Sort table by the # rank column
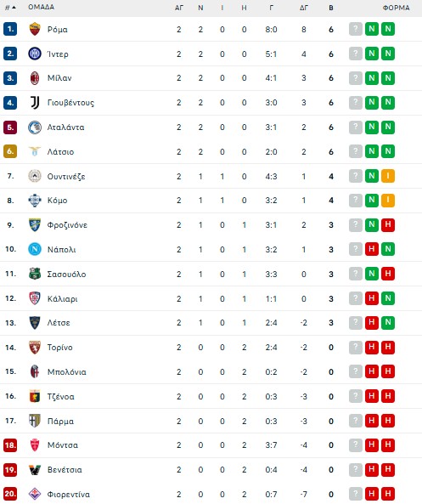This screenshot has height=504, width=422. pyautogui.click(x=10, y=8)
